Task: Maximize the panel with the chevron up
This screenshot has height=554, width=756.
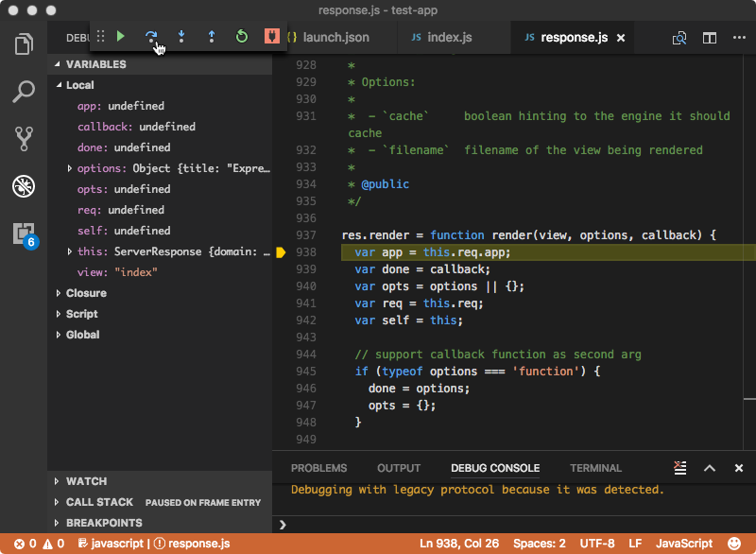Action: click(710, 468)
